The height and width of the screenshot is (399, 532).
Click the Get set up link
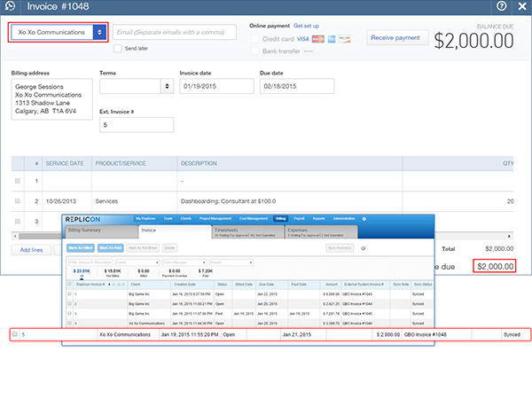306,26
